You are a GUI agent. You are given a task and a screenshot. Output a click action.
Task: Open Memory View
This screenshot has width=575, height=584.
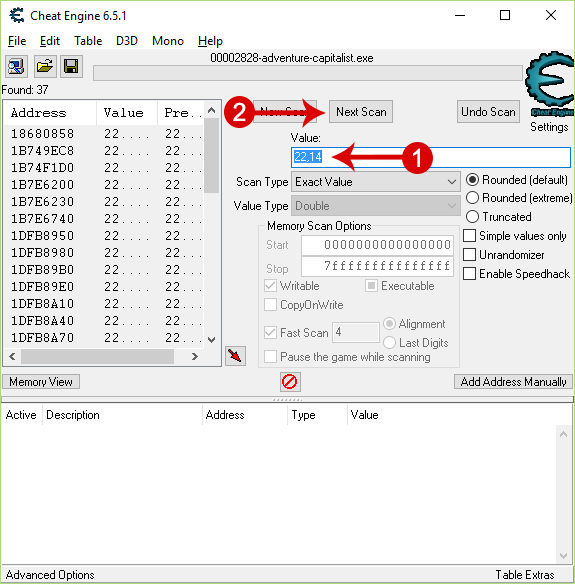point(41,382)
